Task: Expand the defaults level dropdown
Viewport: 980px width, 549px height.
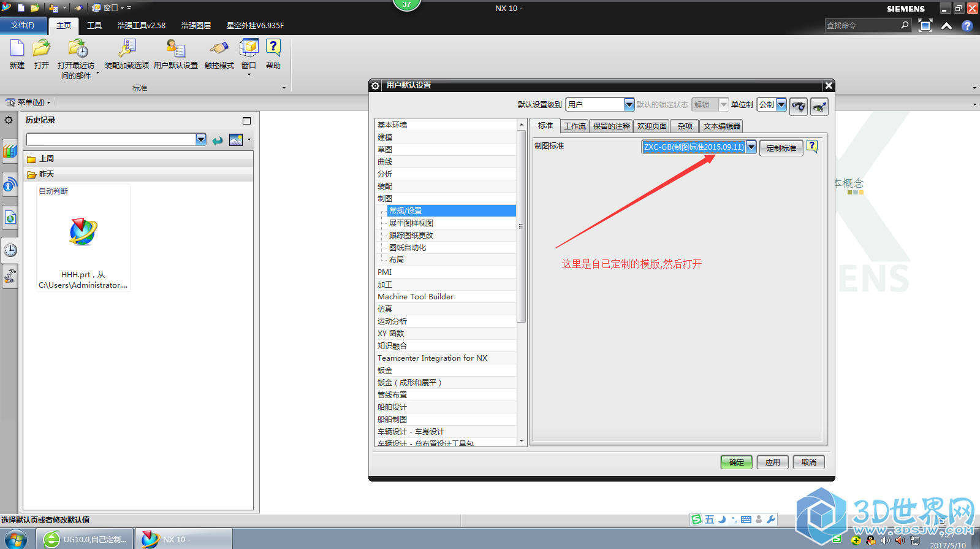Action: 629,105
